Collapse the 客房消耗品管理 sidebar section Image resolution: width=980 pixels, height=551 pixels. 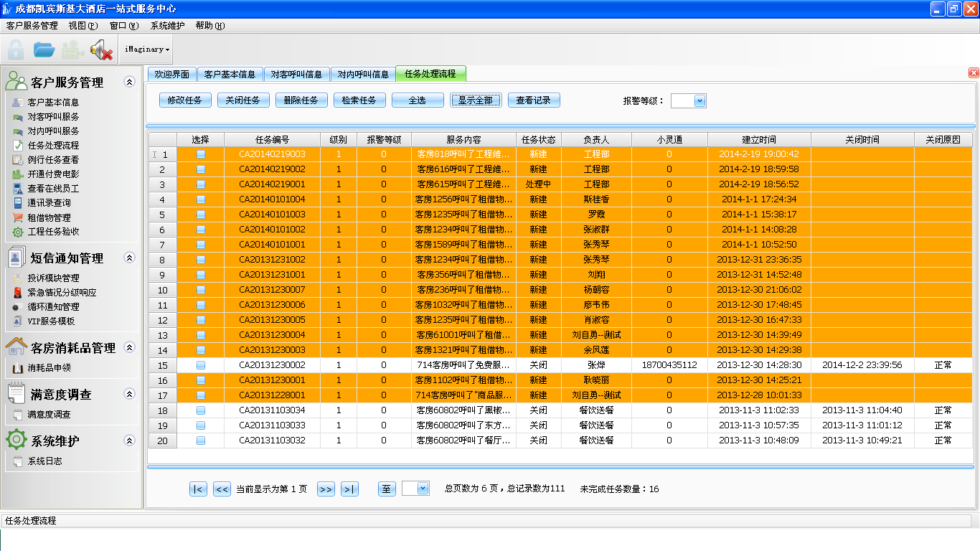click(129, 347)
